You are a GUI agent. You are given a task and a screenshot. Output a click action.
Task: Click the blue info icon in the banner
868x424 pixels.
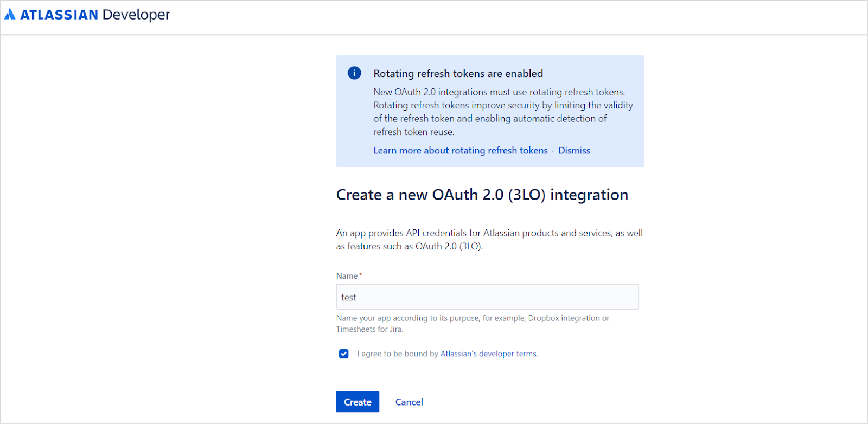(354, 73)
